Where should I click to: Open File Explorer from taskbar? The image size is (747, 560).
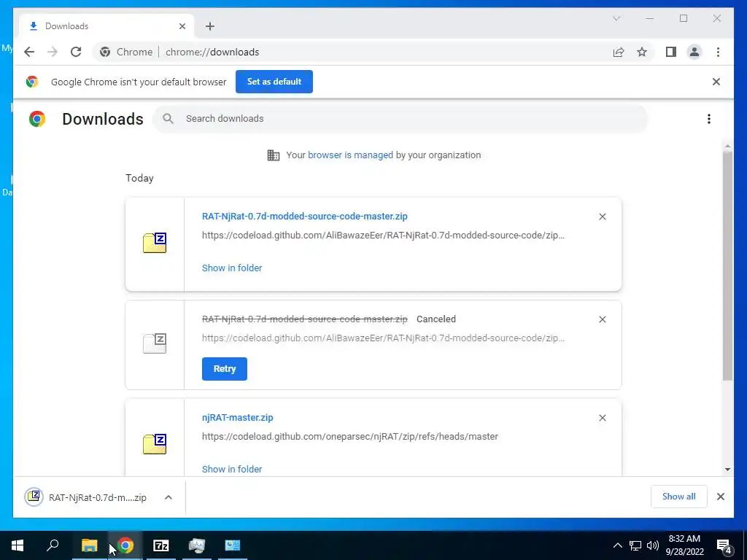pos(89,545)
